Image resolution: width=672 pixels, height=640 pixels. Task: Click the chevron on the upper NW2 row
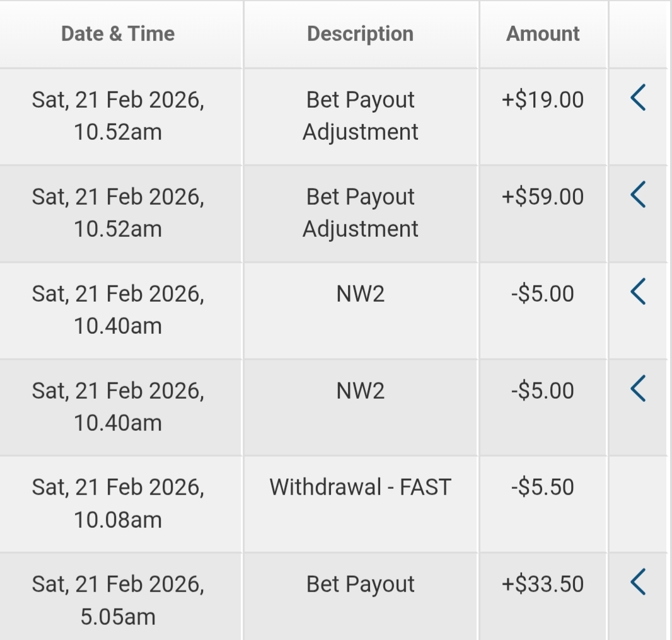click(x=638, y=292)
